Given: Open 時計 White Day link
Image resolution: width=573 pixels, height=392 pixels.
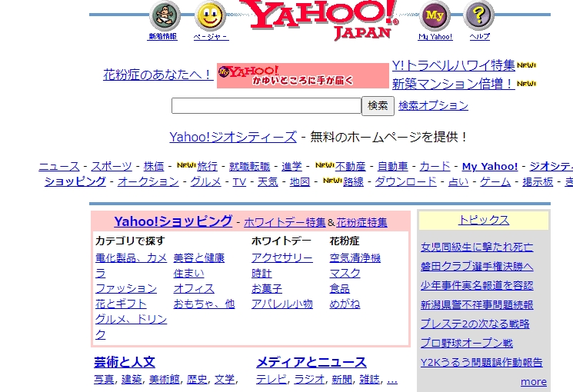Looking at the screenshot, I should click(x=262, y=274).
